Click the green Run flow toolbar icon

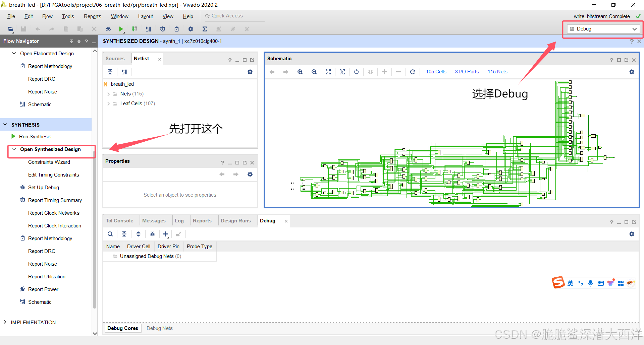[121, 29]
